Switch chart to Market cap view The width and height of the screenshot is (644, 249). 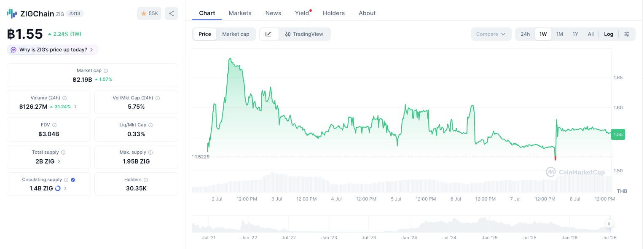pyautogui.click(x=236, y=34)
